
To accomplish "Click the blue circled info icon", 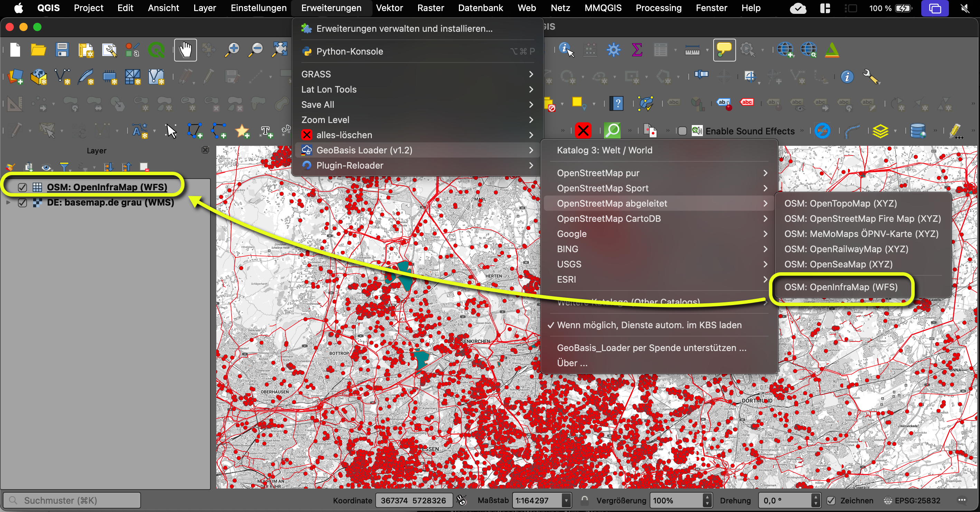I will (x=847, y=77).
